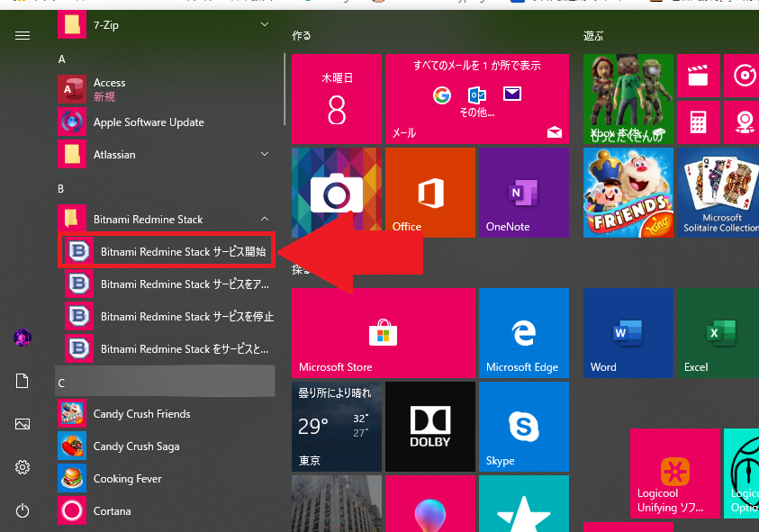Expand the Atlassian folder
Viewport: 759px width, 532px height.
pyautogui.click(x=166, y=155)
